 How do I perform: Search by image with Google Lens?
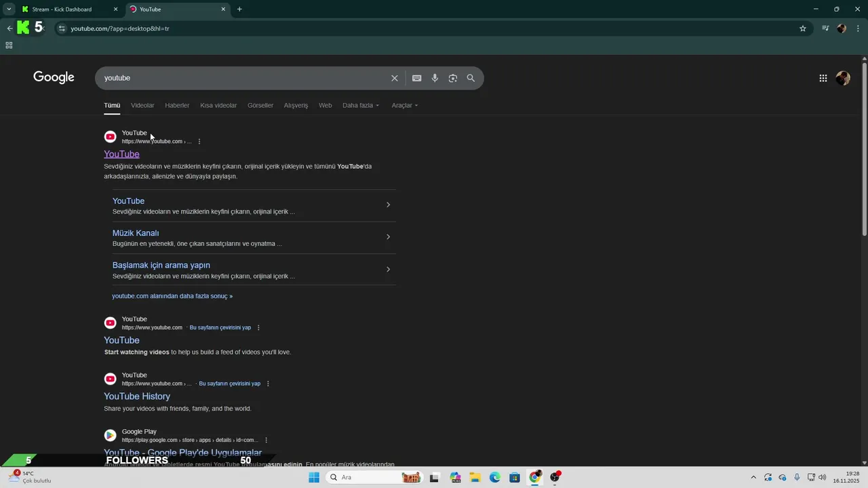click(453, 78)
